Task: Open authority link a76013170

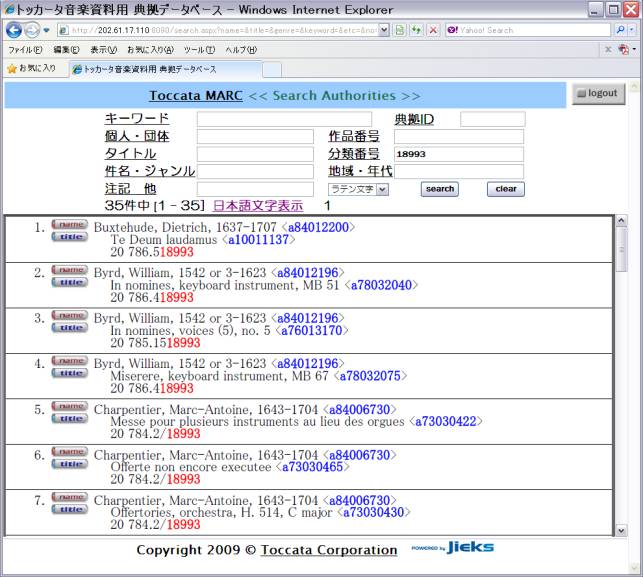Action: coord(312,331)
